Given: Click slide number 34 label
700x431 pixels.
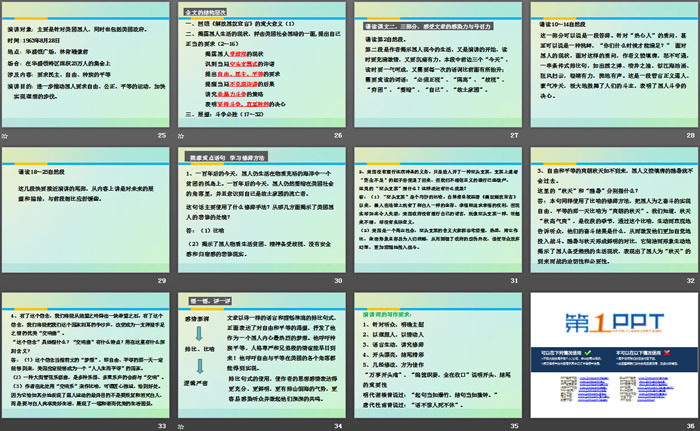Looking at the screenshot, I should 338,426.
